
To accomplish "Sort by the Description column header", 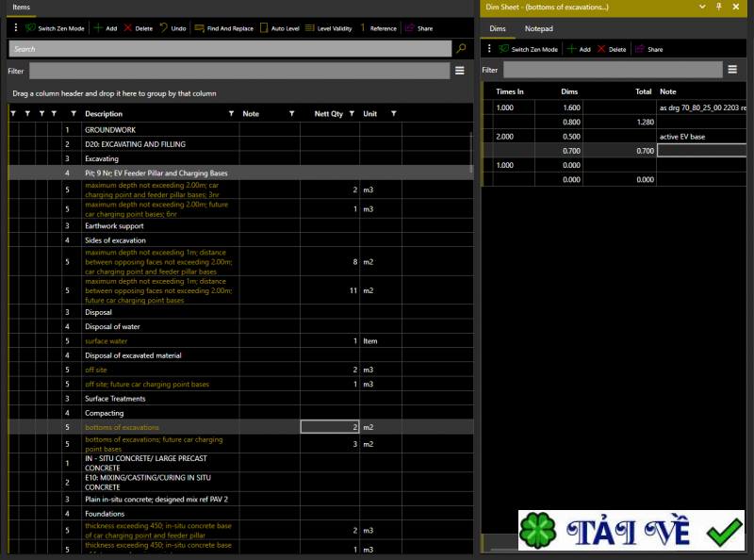I will pos(104,113).
